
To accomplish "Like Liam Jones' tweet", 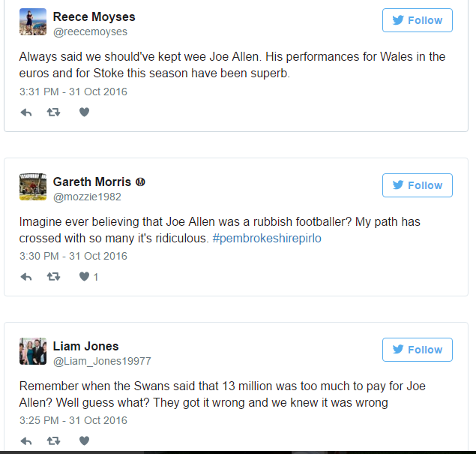I will [85, 440].
